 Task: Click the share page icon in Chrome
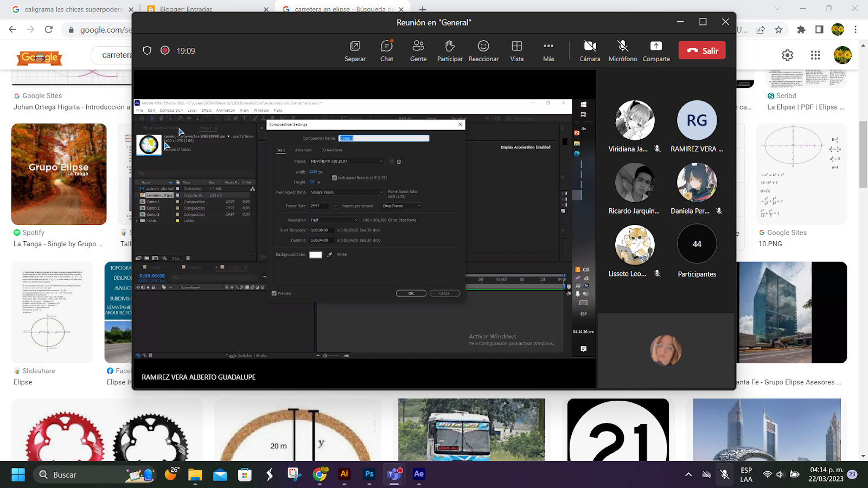point(761,30)
